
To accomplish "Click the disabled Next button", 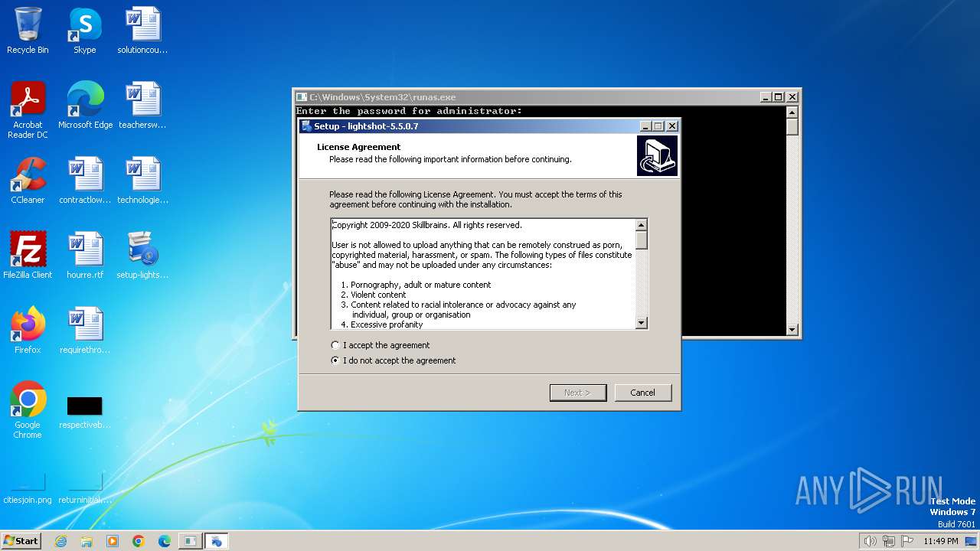I will pyautogui.click(x=578, y=393).
